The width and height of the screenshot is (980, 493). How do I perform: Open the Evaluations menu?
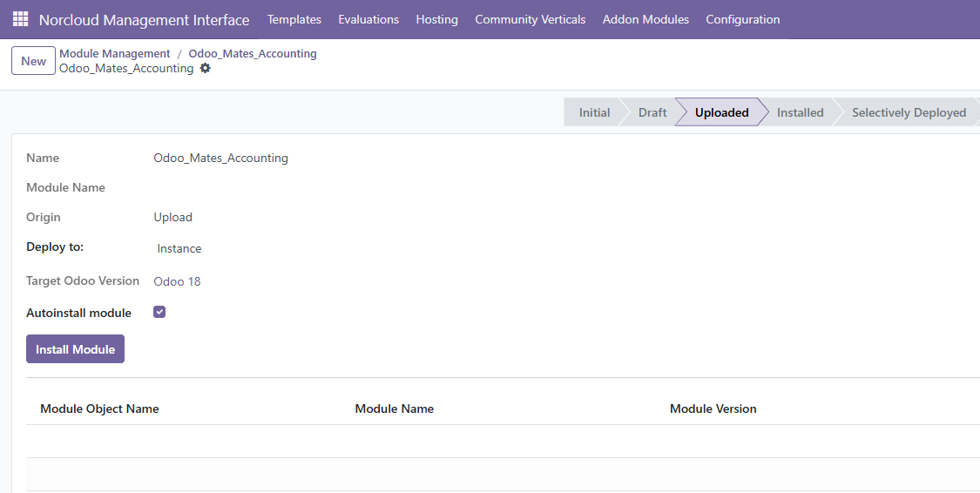(x=368, y=19)
